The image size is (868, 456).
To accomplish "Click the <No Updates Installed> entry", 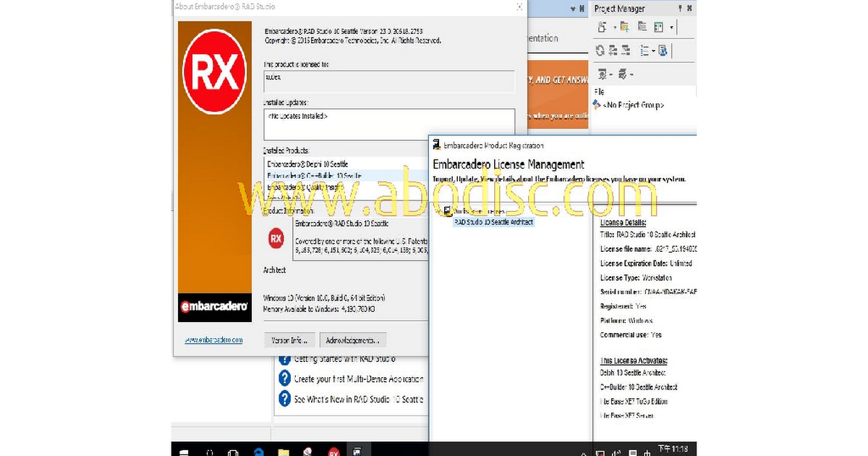I will [x=297, y=116].
